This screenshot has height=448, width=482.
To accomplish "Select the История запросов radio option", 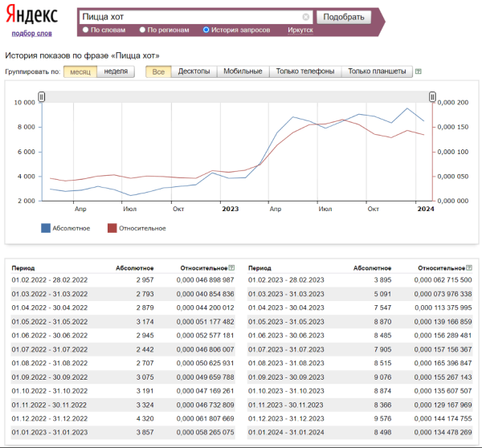I will (x=206, y=30).
